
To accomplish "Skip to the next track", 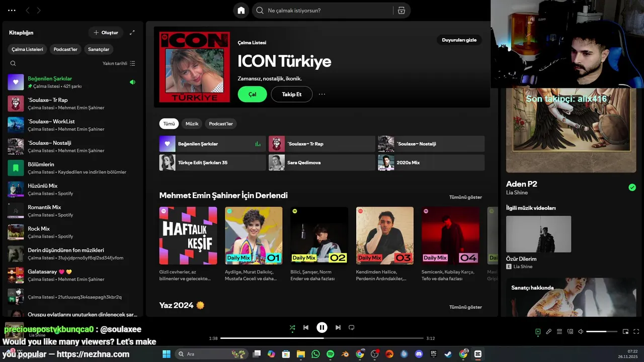I will (x=338, y=327).
